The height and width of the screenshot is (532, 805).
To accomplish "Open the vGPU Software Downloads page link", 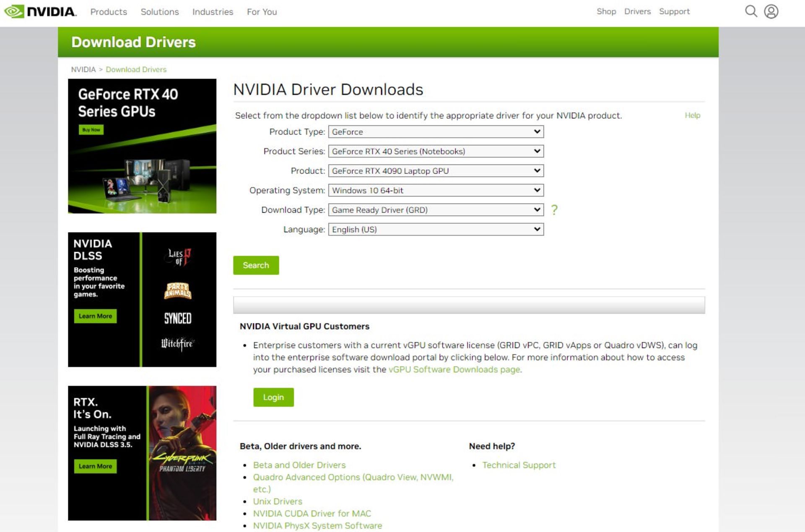I will pos(454,369).
